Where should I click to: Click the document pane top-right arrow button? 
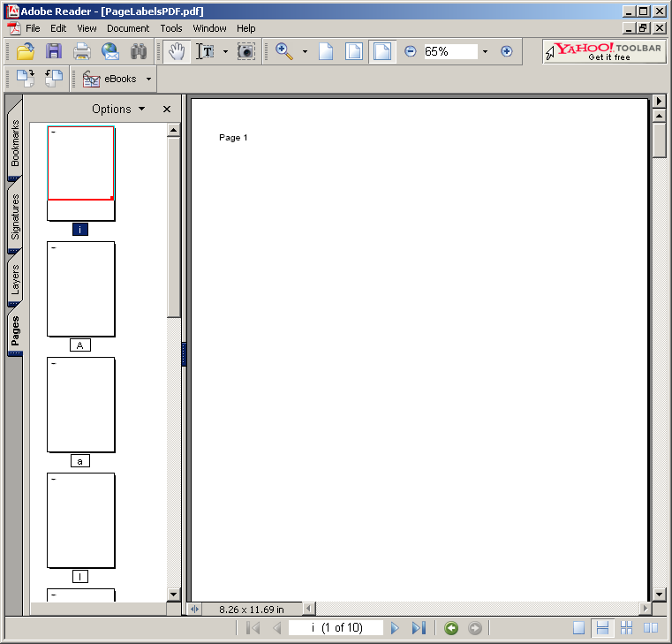(x=659, y=102)
